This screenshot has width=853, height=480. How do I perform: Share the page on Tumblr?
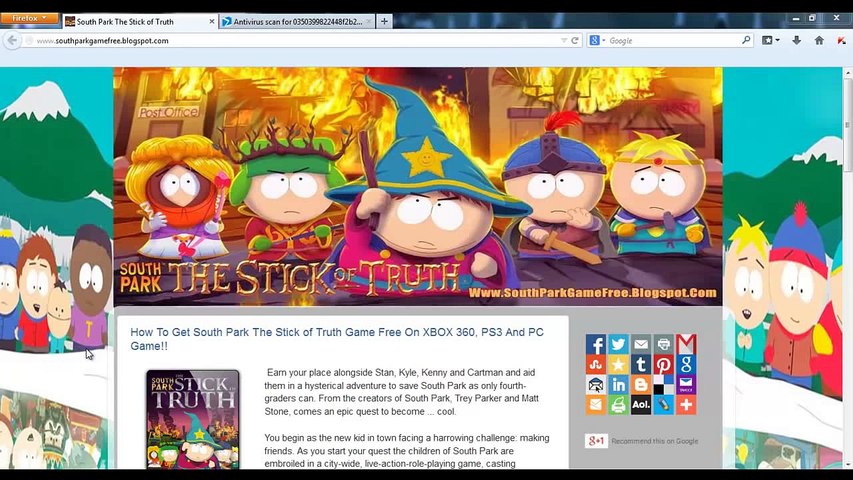pyautogui.click(x=641, y=364)
